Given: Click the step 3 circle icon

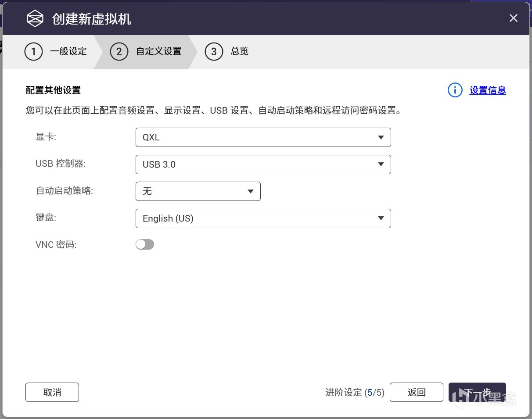Looking at the screenshot, I should (x=214, y=52).
